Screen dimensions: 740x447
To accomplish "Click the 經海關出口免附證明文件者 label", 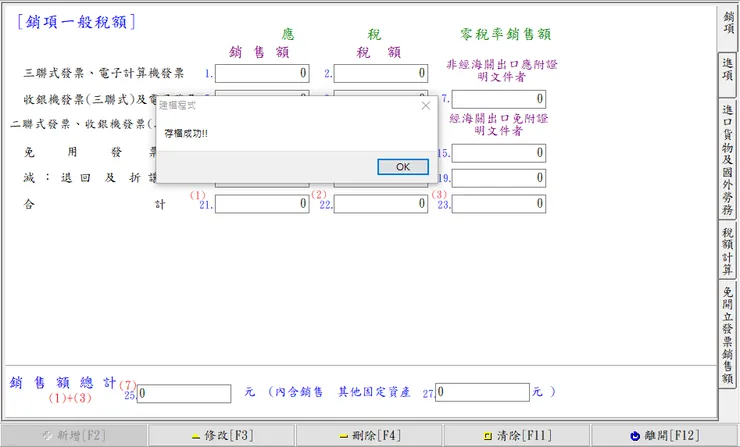I will point(499,125).
